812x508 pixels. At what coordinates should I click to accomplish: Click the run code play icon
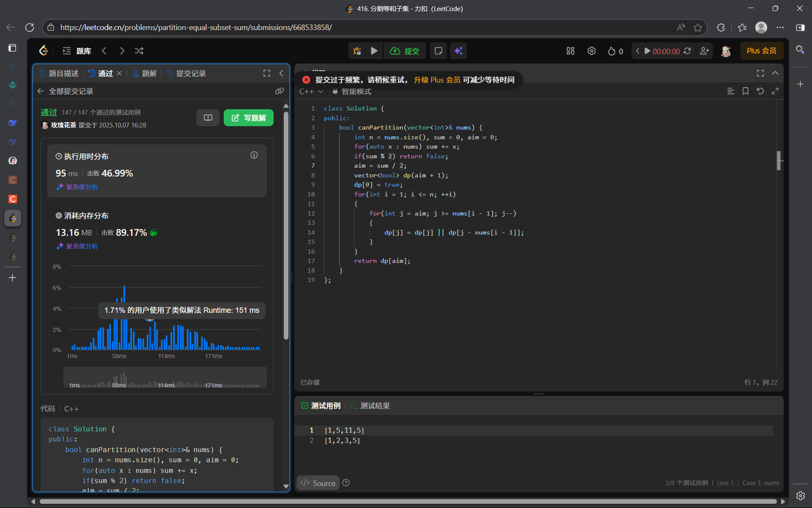click(374, 51)
